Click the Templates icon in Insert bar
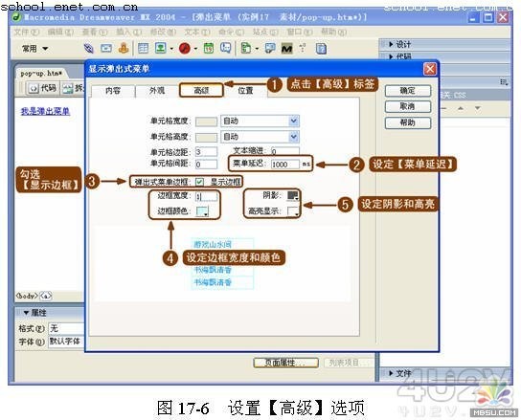The image size is (521, 420). [246, 49]
